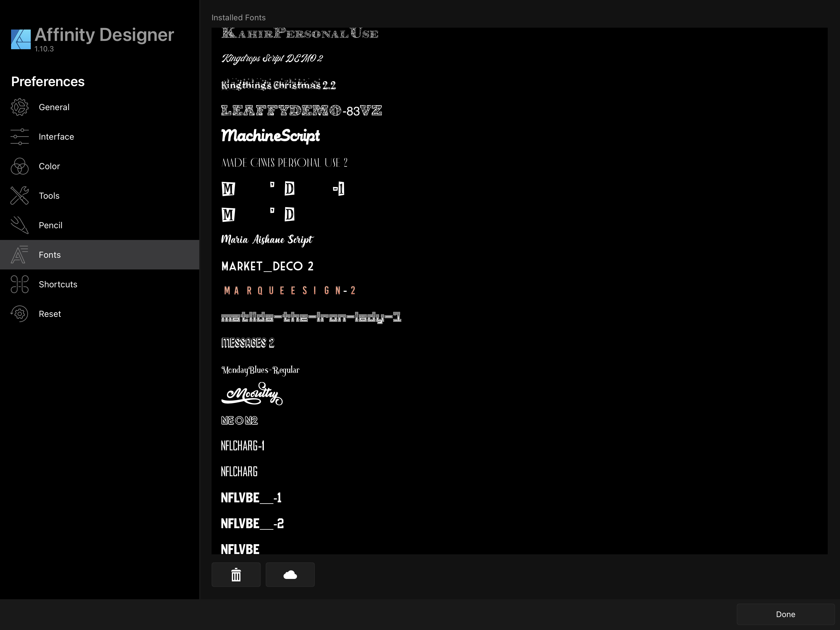Select Kingthings Christmas 2.2 font
The width and height of the screenshot is (840, 630).
point(278,84)
